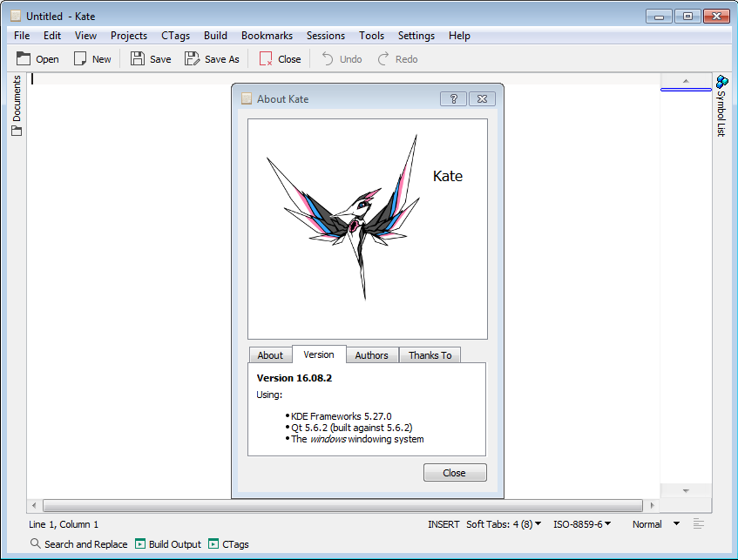The width and height of the screenshot is (738, 560).
Task: Expand the Soft Tabs: 4 (8) dropdown
Action: pos(504,524)
